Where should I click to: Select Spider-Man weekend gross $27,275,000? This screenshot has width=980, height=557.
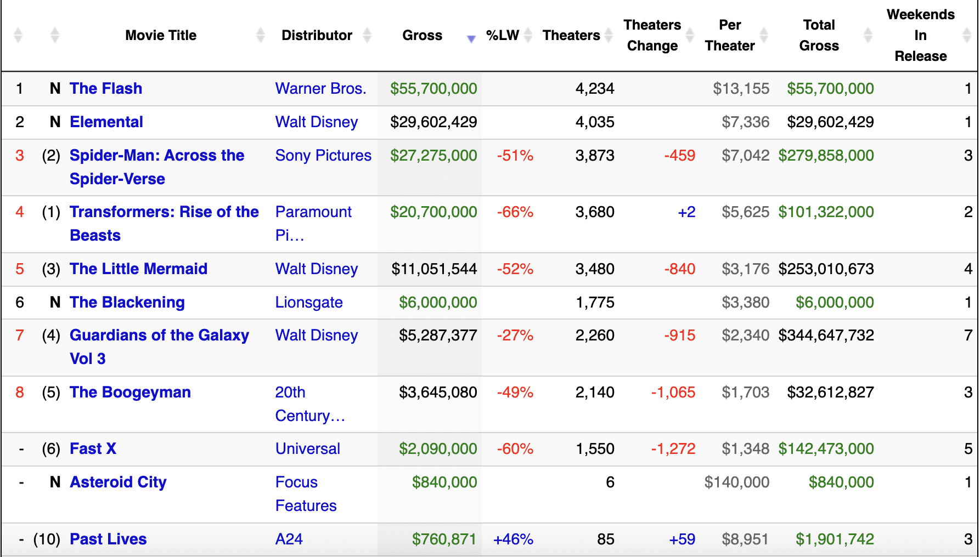coord(433,155)
